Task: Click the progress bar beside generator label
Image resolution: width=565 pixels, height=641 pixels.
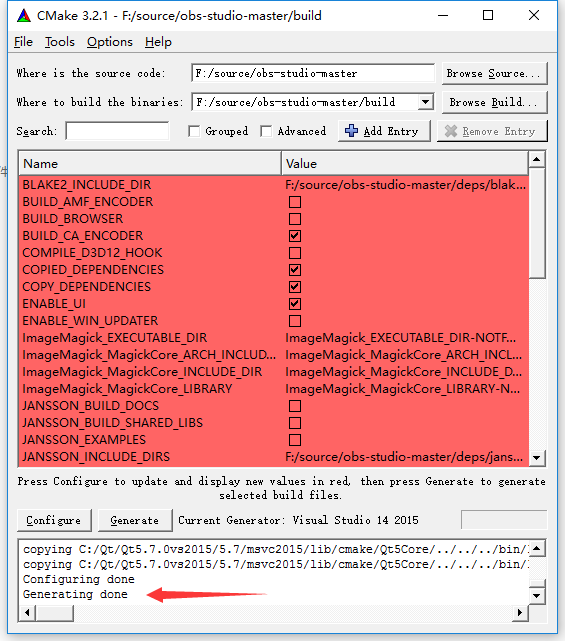Action: [504, 520]
